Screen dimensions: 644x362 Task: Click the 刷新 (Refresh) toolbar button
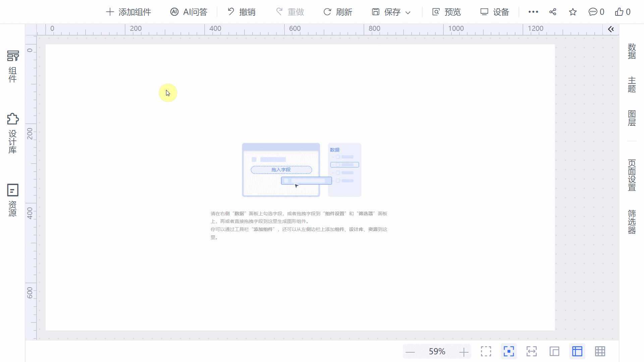click(337, 12)
